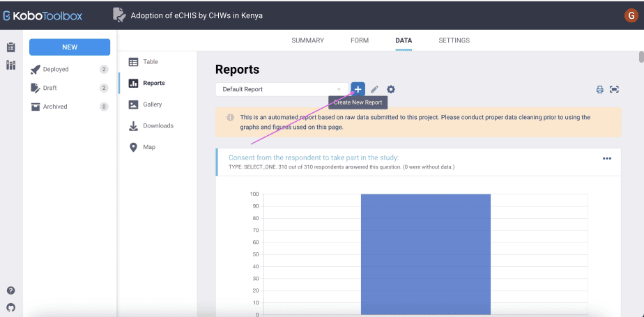The image size is (644, 317).
Task: Switch to the SUMMARY tab
Action: (x=307, y=40)
